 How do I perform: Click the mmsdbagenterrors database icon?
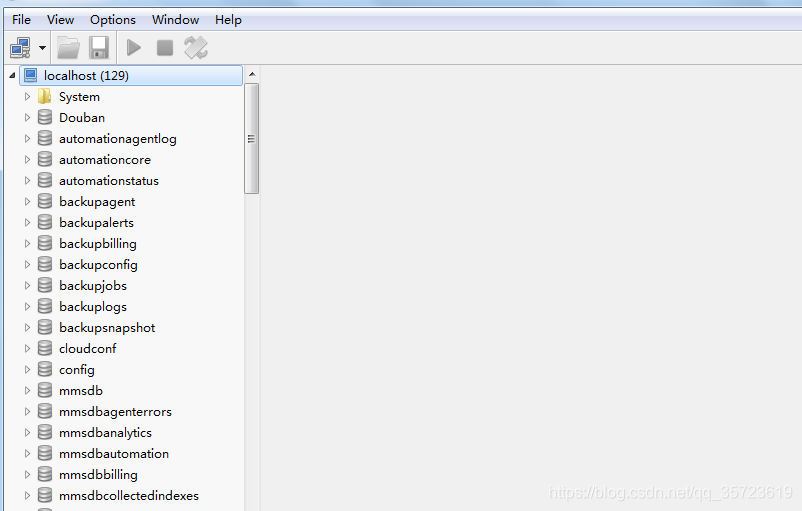[x=45, y=411]
